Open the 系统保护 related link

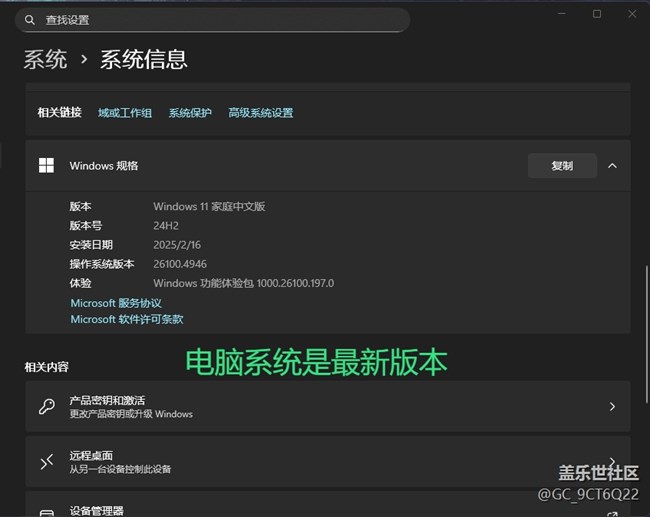(190, 113)
